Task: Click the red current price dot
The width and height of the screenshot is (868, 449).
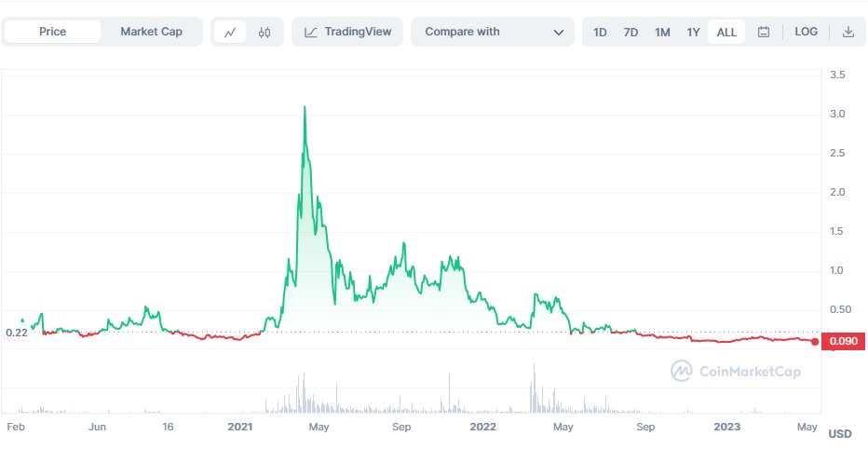Action: pyautogui.click(x=814, y=342)
